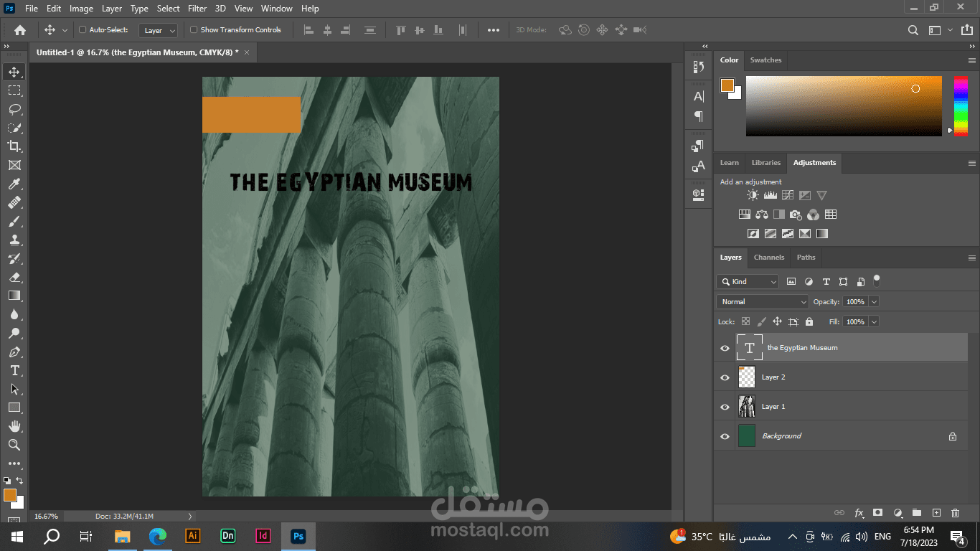Choose the Hand tool
This screenshot has height=551, width=980.
14,426
